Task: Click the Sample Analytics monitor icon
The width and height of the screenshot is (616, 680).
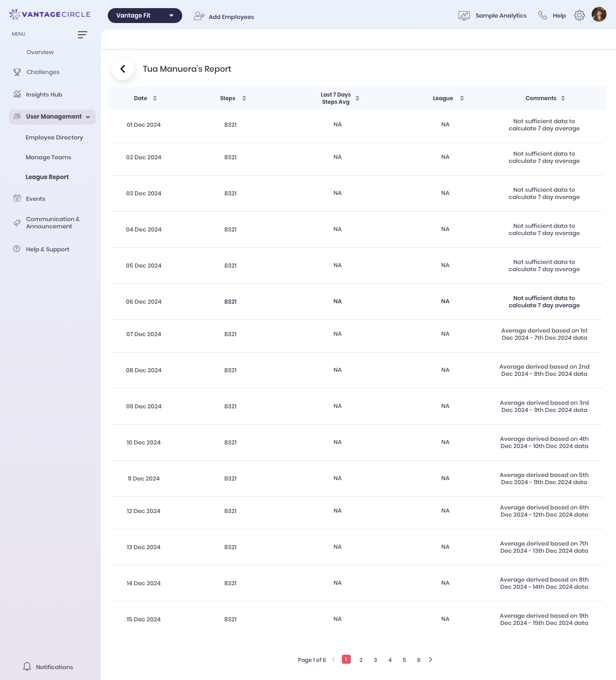Action: pos(464,16)
